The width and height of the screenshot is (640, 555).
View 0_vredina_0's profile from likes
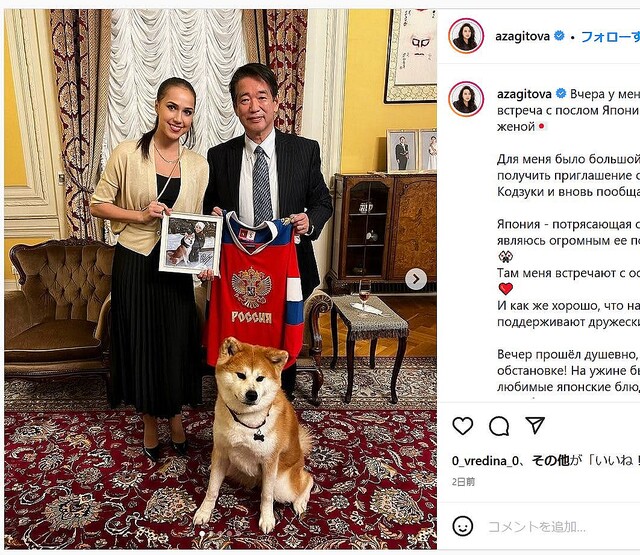(485, 461)
